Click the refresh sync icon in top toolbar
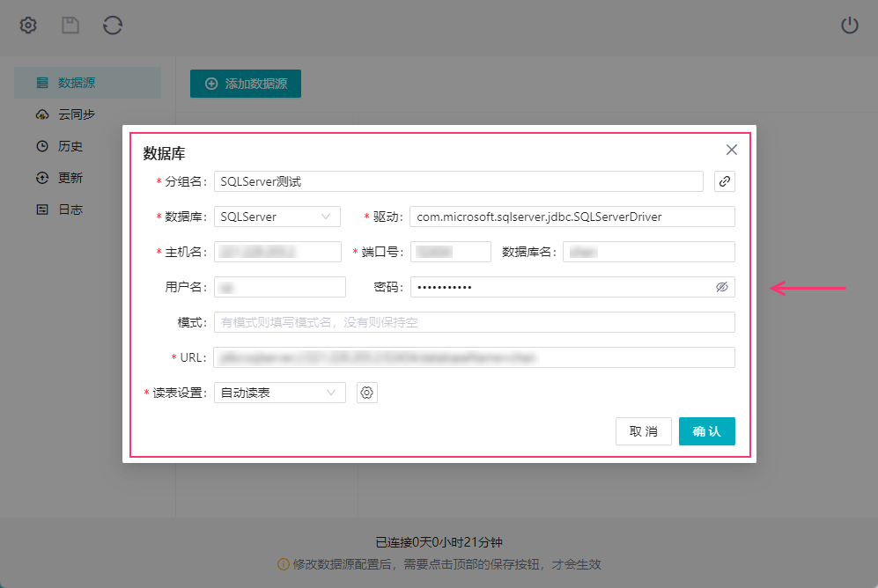 (x=113, y=26)
